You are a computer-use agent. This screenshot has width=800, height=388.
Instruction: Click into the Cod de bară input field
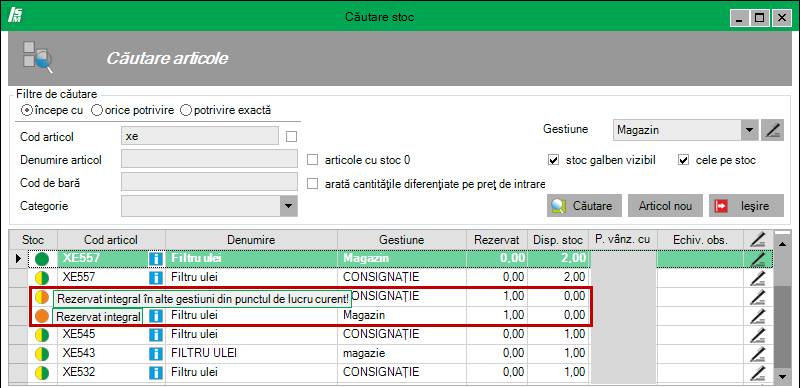[x=209, y=182]
